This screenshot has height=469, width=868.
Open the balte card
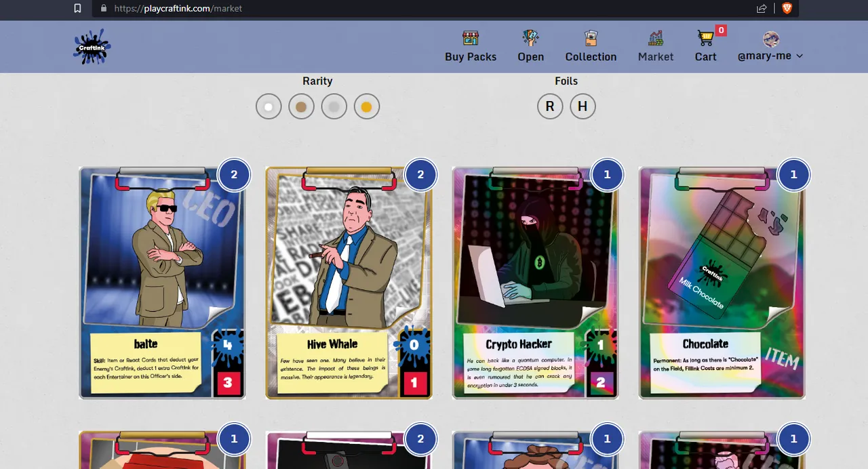[162, 283]
